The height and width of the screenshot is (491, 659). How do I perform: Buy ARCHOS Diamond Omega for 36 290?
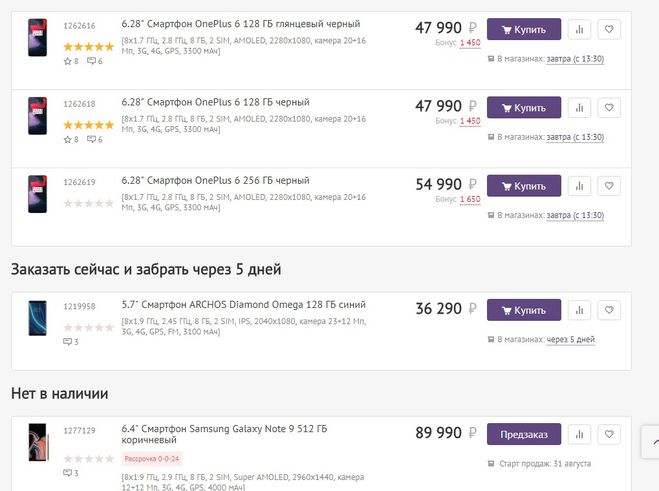(524, 310)
